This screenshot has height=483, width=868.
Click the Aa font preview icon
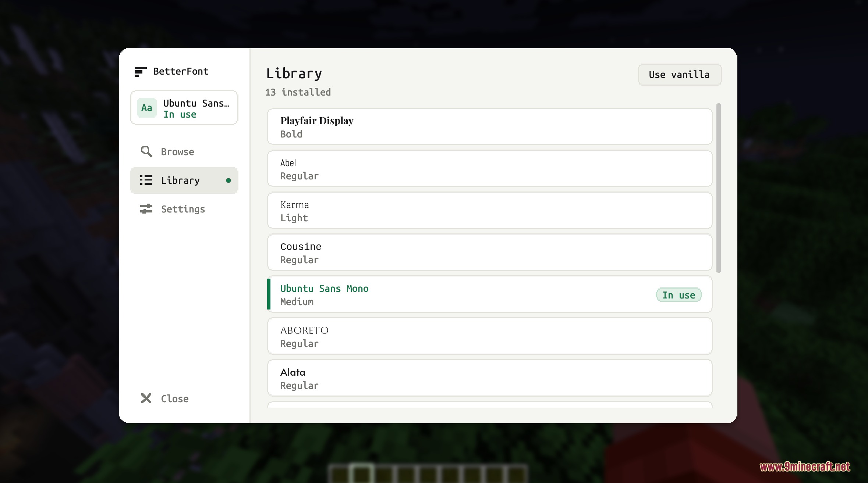(147, 108)
